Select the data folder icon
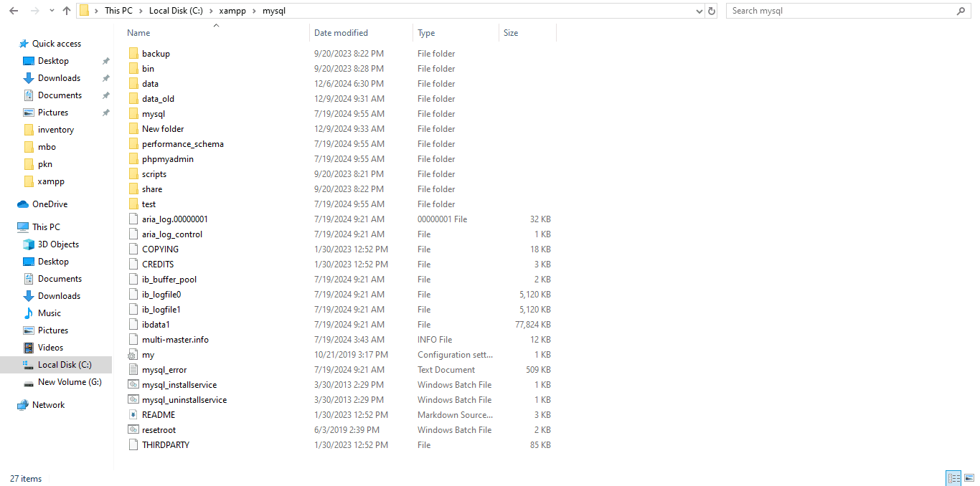The height and width of the screenshot is (486, 980). (x=133, y=84)
